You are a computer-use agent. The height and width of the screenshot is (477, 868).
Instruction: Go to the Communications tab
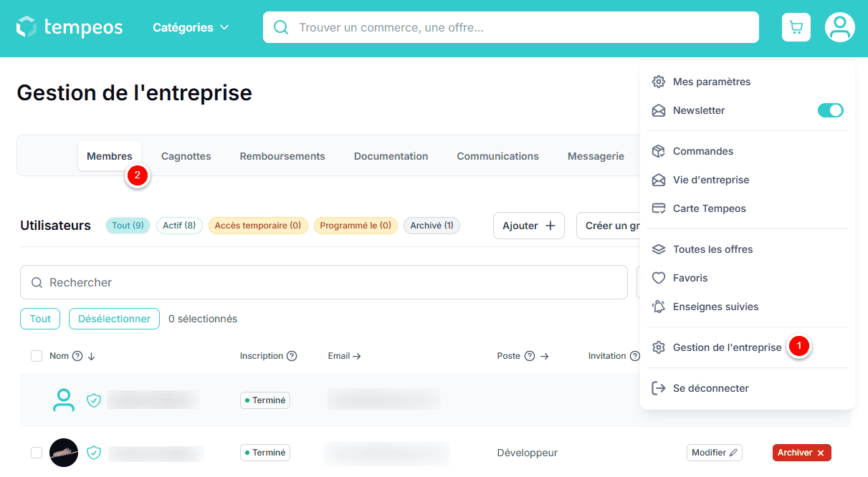(x=498, y=156)
